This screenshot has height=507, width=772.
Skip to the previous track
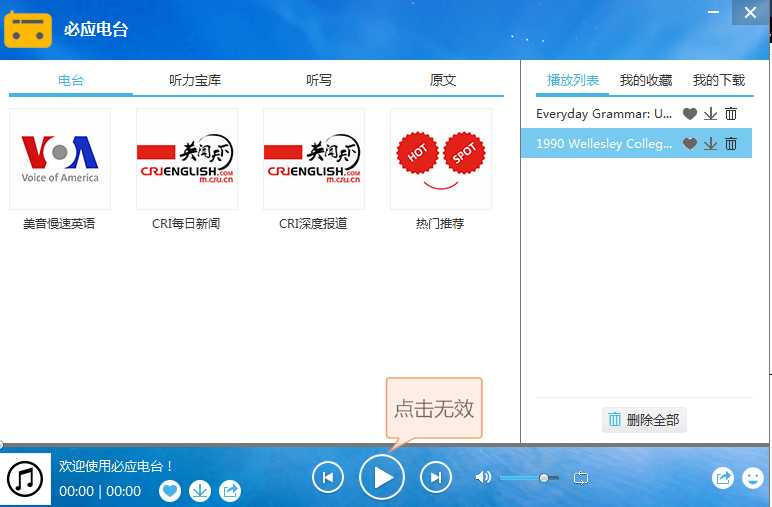point(327,477)
